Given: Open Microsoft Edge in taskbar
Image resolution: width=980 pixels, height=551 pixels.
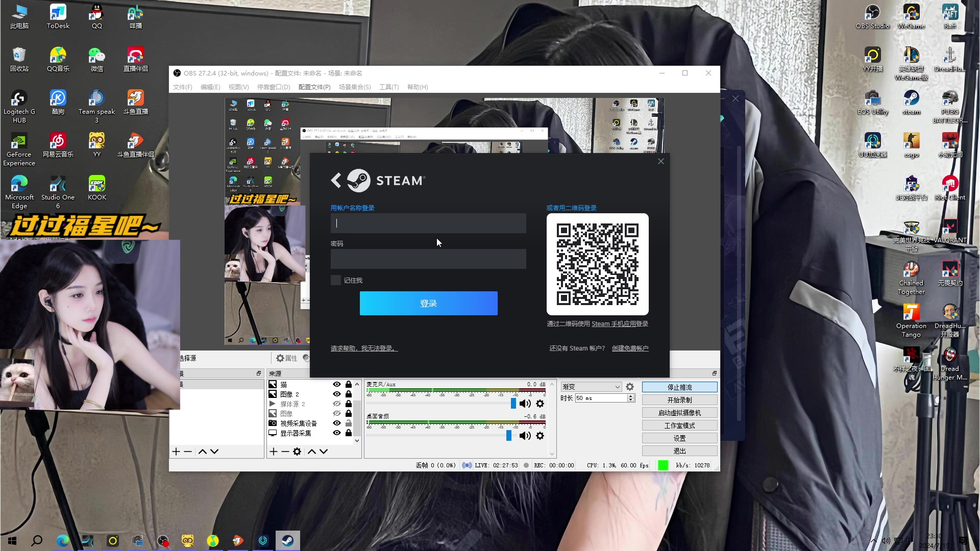Looking at the screenshot, I should pyautogui.click(x=62, y=540).
